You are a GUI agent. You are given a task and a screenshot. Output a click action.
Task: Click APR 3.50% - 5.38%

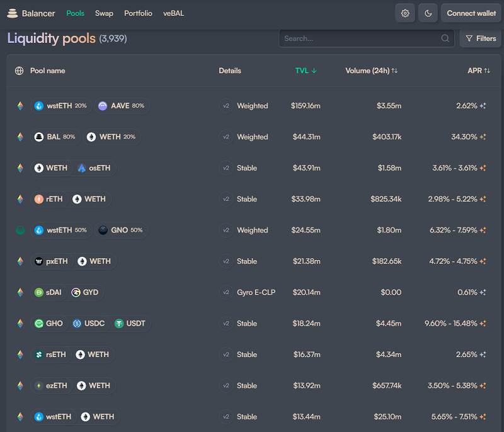[452, 385]
